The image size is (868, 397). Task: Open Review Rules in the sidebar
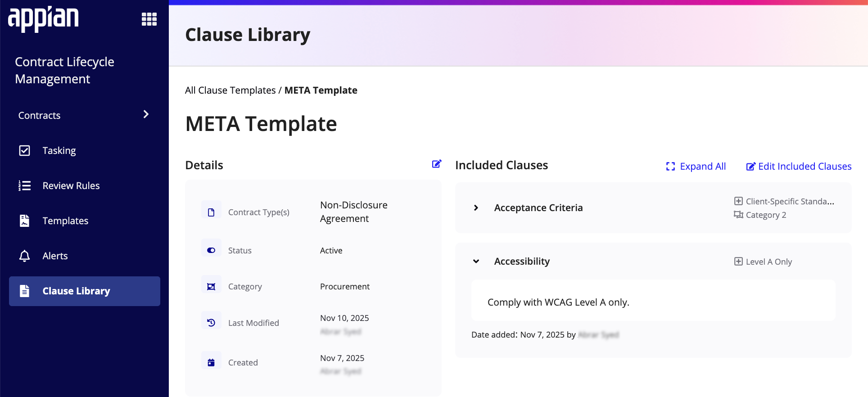point(85,185)
